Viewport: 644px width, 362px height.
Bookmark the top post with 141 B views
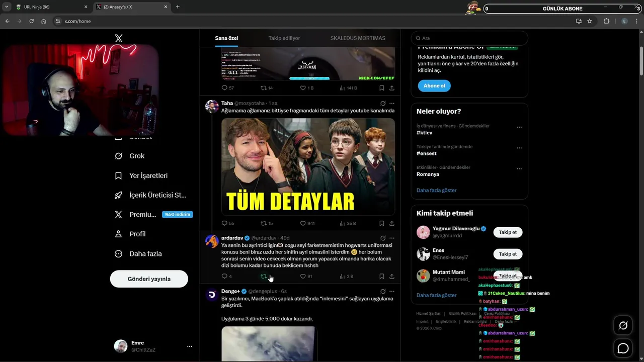click(382, 87)
